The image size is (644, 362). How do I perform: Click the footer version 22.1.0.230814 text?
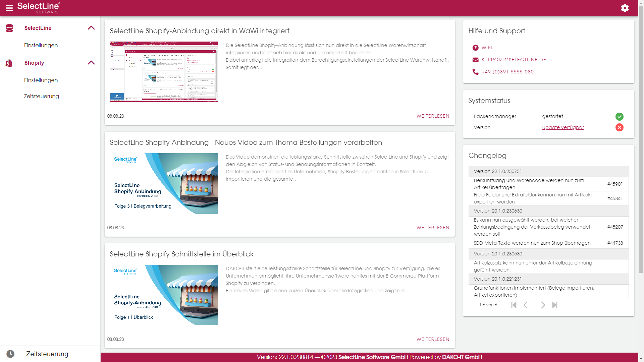pyautogui.click(x=285, y=357)
